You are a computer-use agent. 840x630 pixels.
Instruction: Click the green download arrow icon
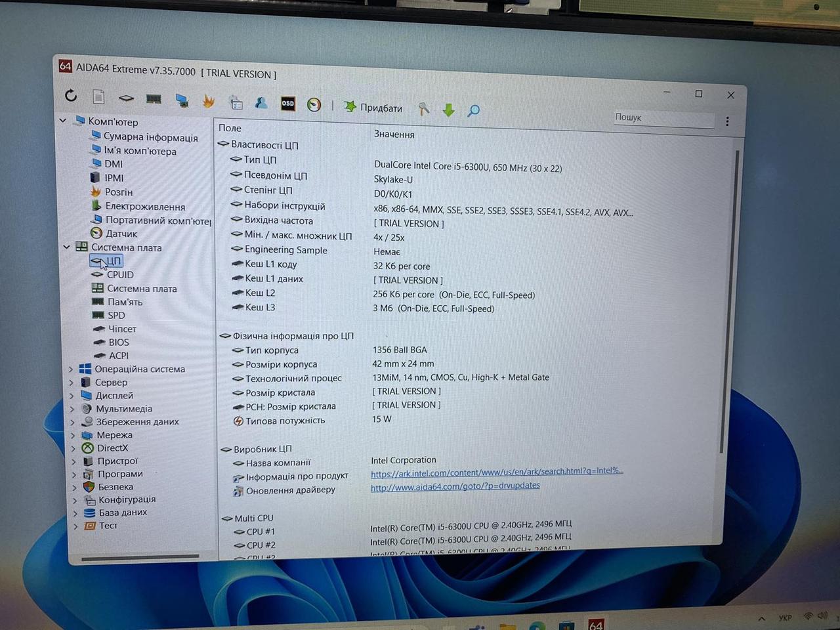point(449,110)
